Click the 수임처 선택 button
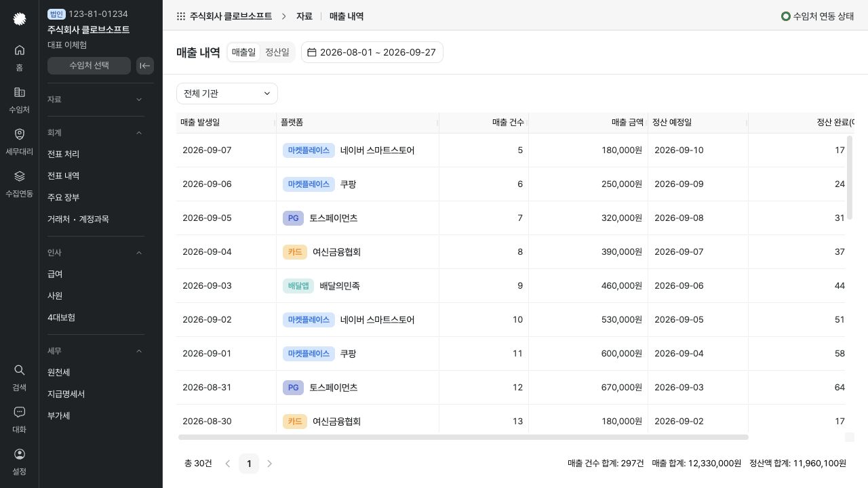 pos(89,66)
